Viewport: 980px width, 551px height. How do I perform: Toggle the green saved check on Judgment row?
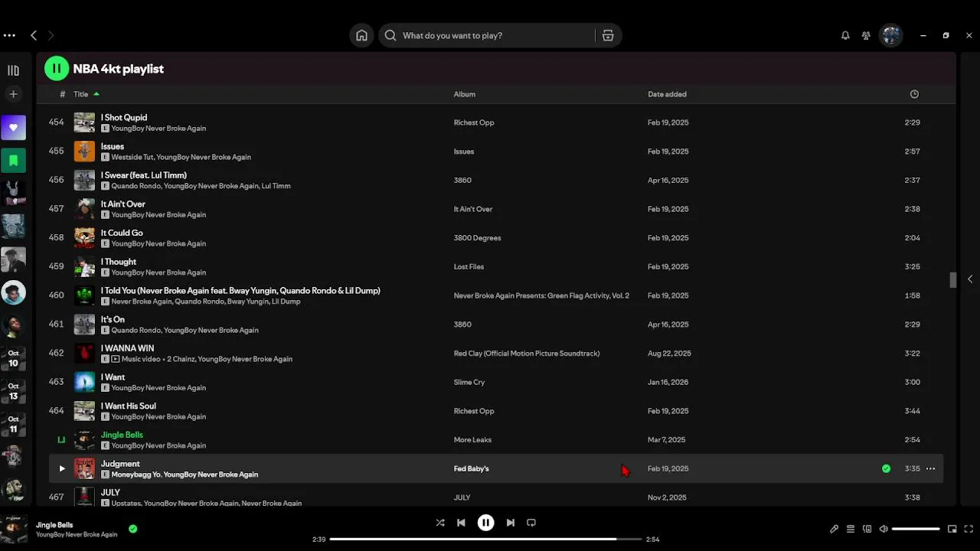click(x=886, y=468)
